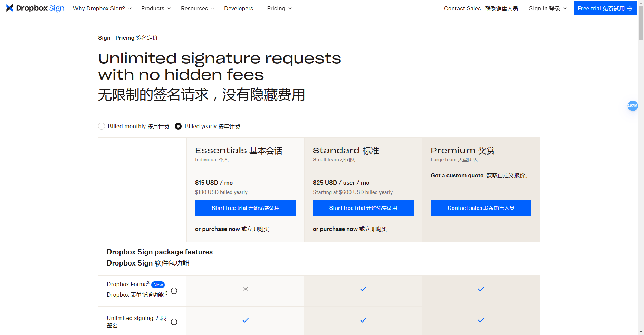Click Contact sales button under Premium

tap(481, 208)
